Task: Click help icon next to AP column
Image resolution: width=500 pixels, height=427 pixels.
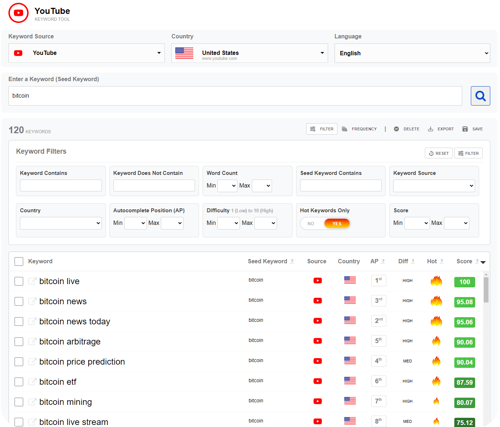Action: pyautogui.click(x=383, y=261)
